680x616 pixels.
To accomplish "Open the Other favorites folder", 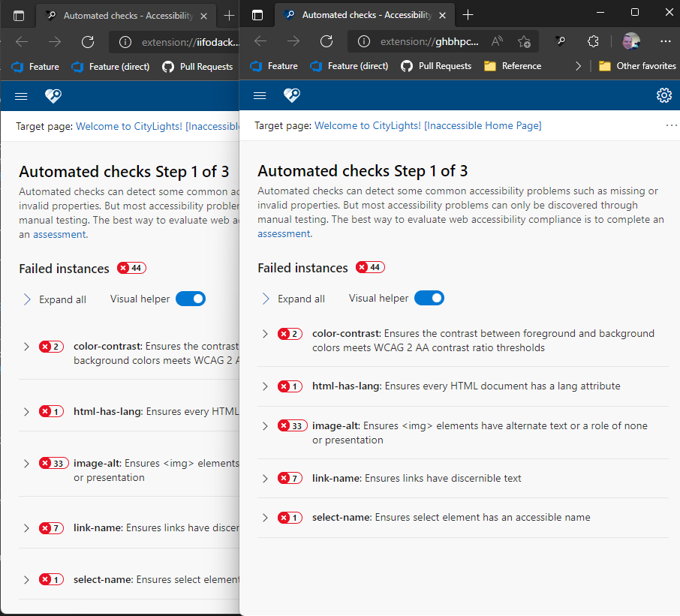I will point(637,66).
